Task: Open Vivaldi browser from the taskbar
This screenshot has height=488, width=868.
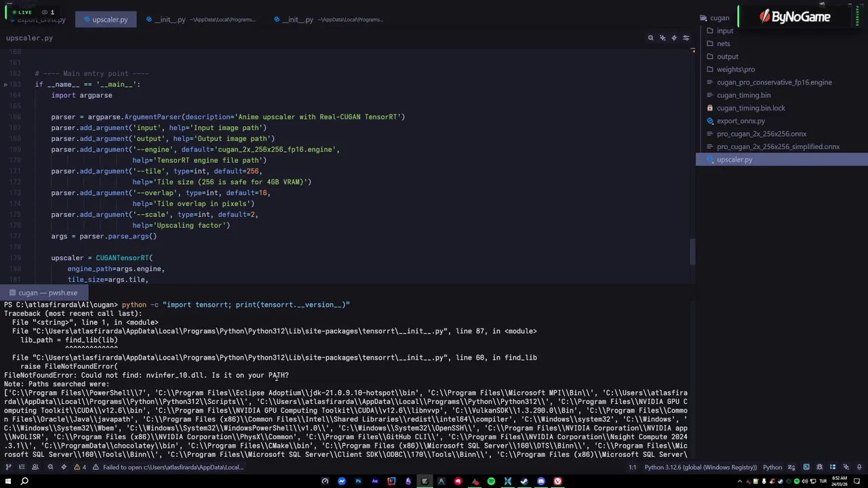Action: point(557,481)
